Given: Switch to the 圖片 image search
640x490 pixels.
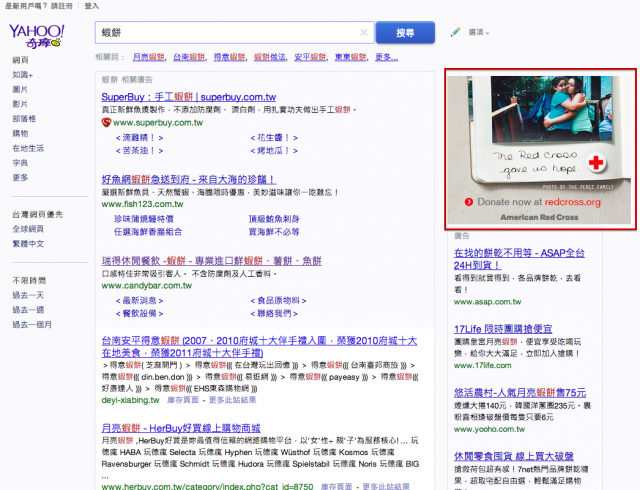Looking at the screenshot, I should click(x=20, y=89).
